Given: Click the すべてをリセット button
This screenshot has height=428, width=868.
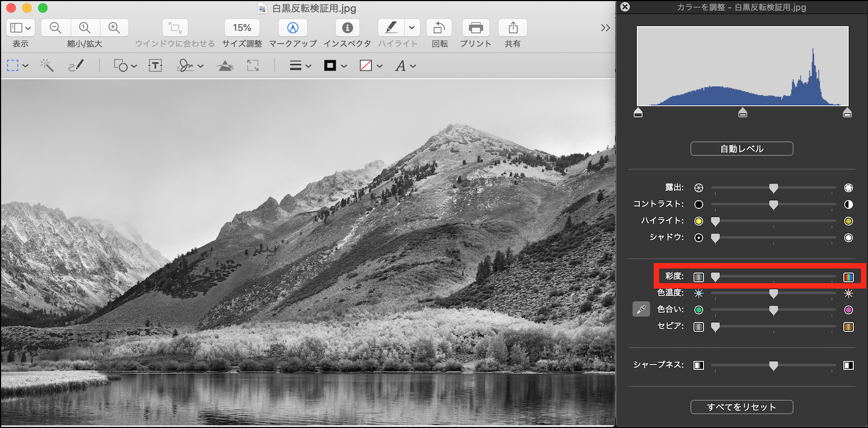Looking at the screenshot, I should pos(742,407).
